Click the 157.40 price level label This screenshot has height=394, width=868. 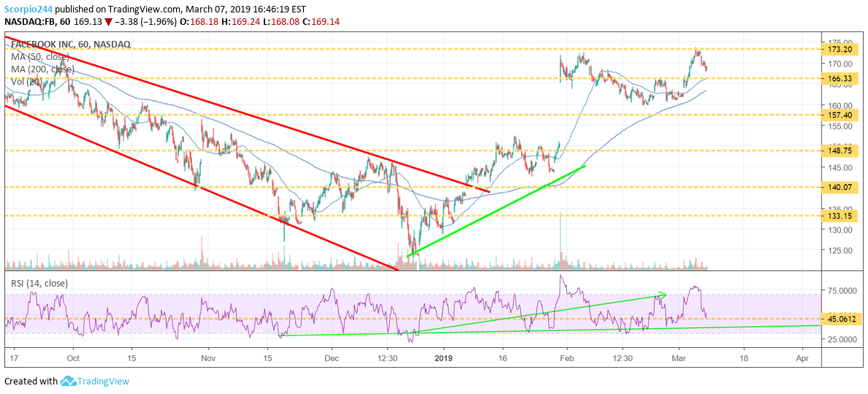[840, 115]
